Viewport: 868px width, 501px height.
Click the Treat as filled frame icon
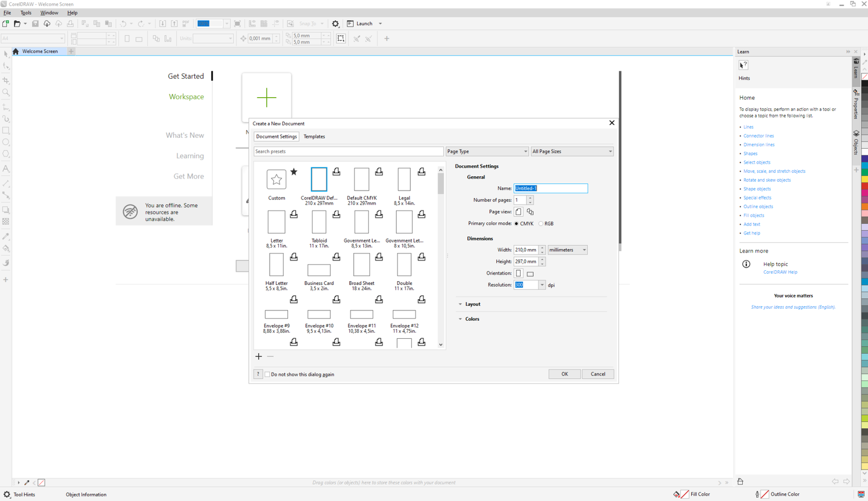[x=341, y=39]
